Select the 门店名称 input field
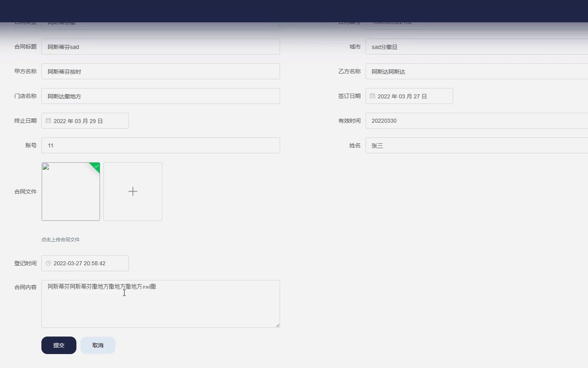The height and width of the screenshot is (368, 588). click(161, 96)
